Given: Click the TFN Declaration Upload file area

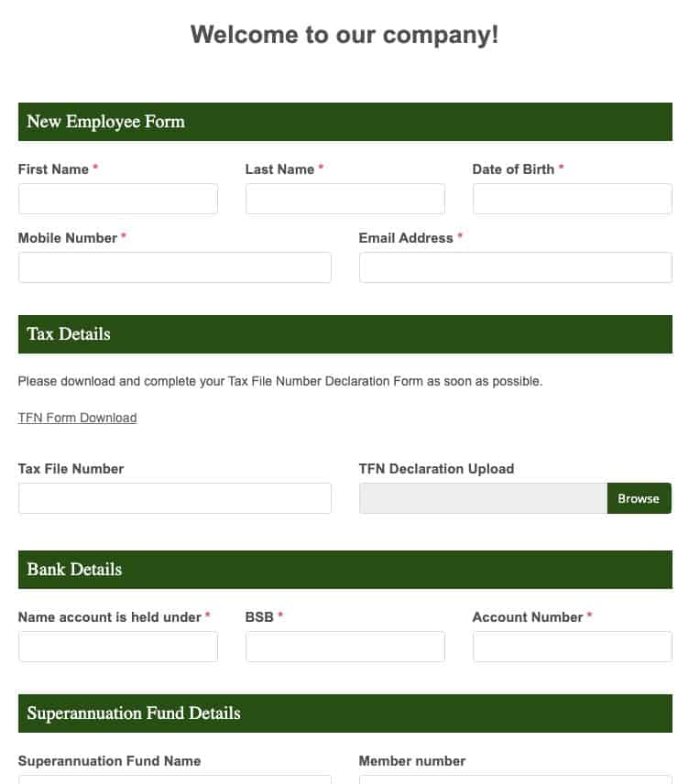Looking at the screenshot, I should tap(483, 498).
